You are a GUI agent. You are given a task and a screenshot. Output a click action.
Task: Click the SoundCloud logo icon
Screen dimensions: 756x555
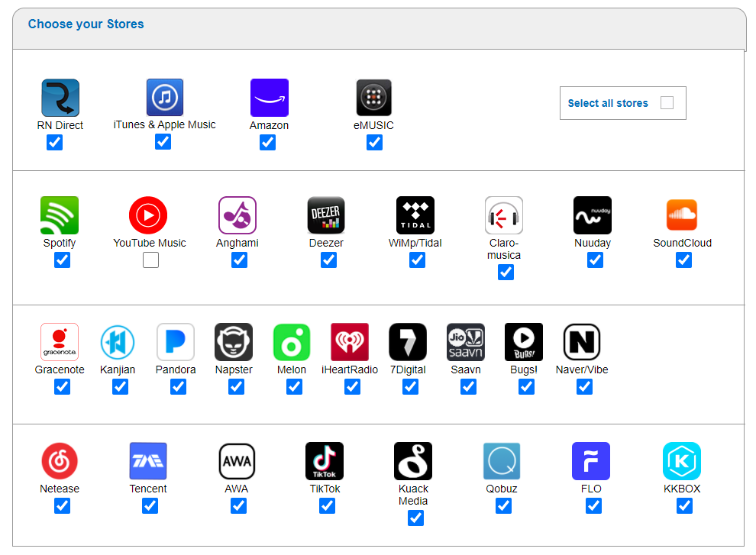[682, 215]
